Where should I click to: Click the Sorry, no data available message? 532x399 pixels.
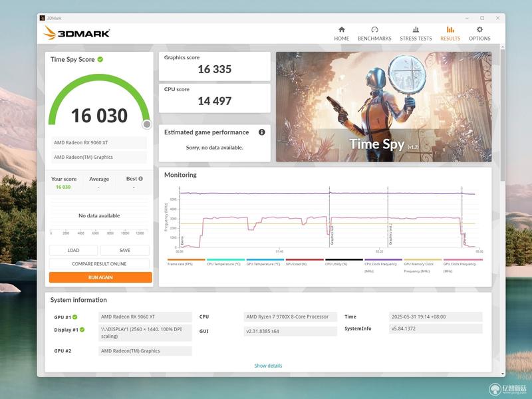coord(214,148)
